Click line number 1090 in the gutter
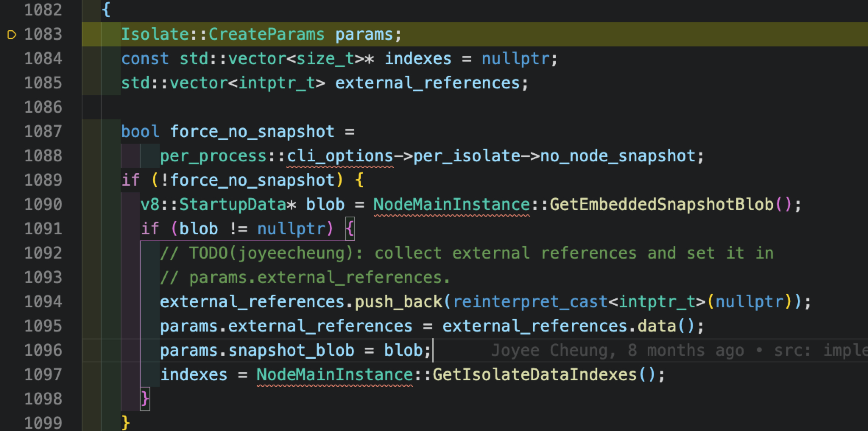 point(43,204)
